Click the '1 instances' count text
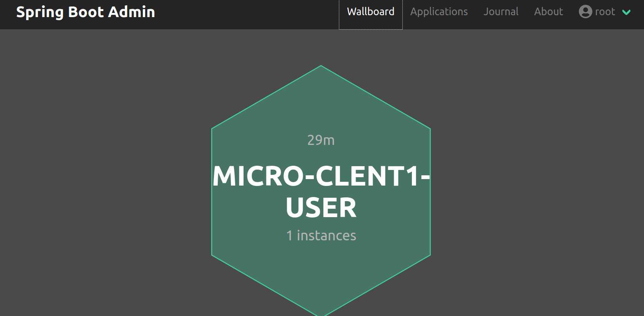 pos(321,236)
